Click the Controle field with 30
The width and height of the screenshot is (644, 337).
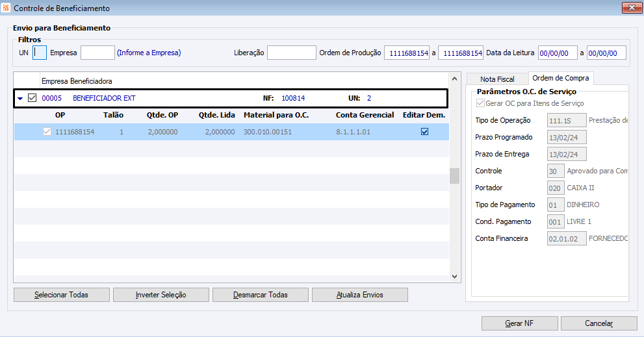pyautogui.click(x=556, y=171)
